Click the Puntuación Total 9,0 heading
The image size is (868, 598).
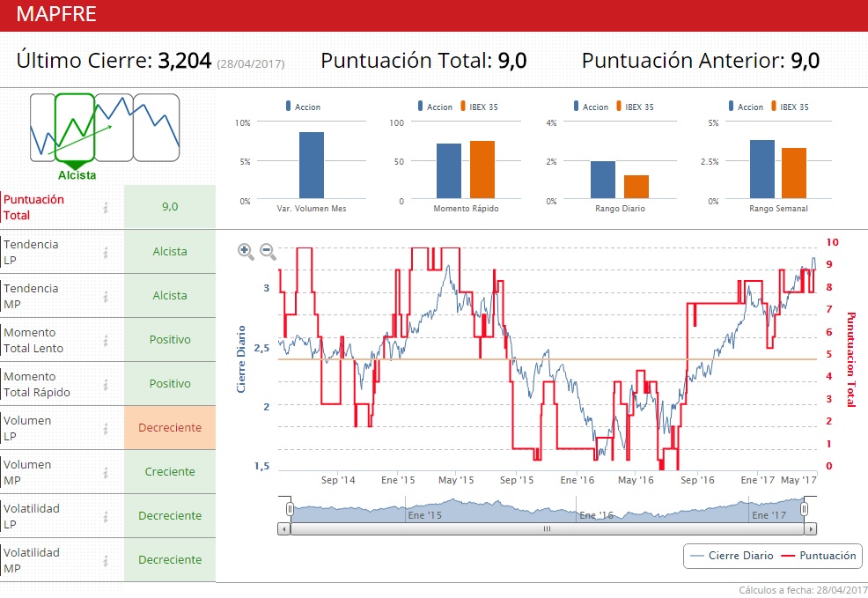423,61
